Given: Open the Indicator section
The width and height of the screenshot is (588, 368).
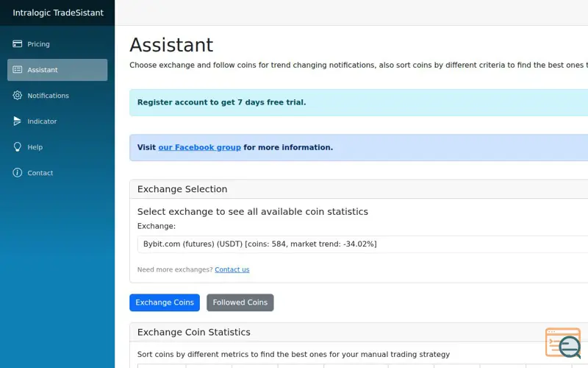Looking at the screenshot, I should 57,121.
